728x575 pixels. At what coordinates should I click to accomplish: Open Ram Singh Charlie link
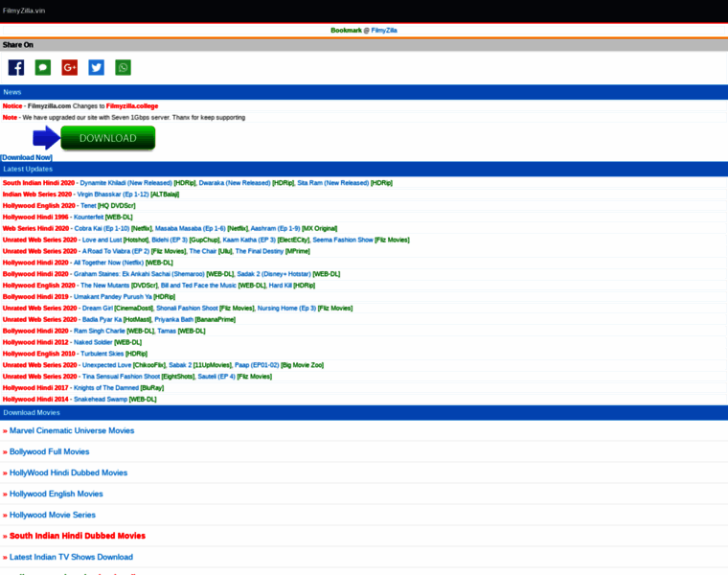coord(100,331)
